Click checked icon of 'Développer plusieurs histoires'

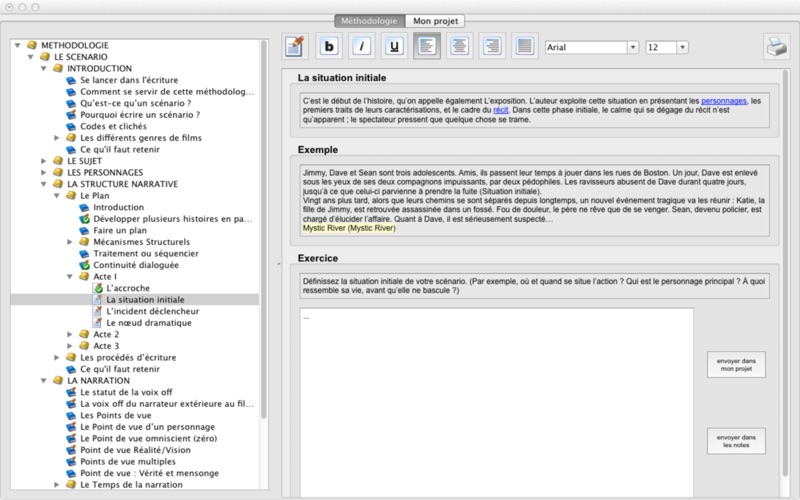click(84, 219)
